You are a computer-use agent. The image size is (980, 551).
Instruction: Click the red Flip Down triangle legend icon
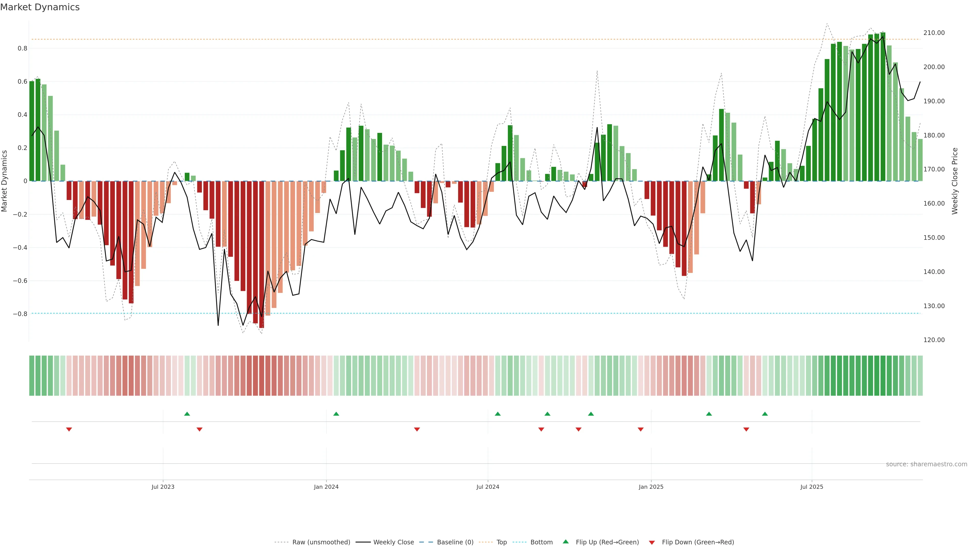tap(652, 543)
